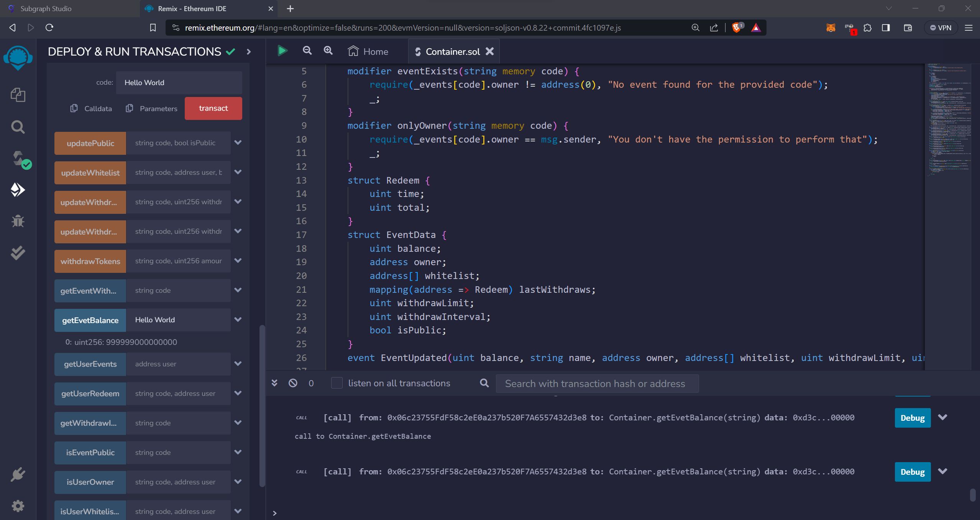The image size is (980, 520).
Task: Expand getEvetBalance function parameters
Action: 238,320
